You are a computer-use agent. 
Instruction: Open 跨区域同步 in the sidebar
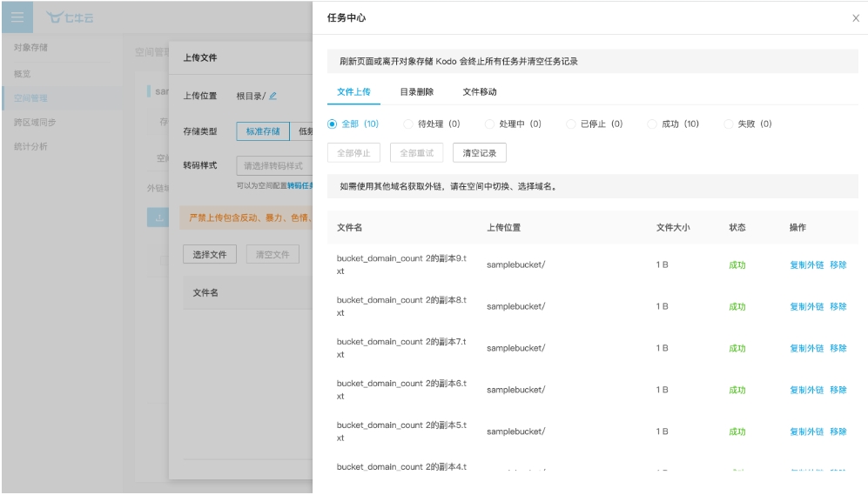coord(35,123)
